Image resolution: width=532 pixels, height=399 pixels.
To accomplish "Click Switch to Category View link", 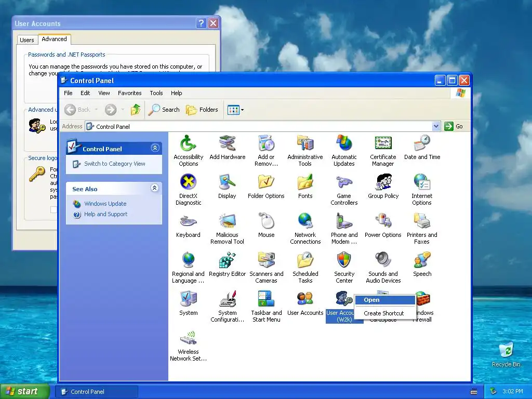I will tap(115, 164).
